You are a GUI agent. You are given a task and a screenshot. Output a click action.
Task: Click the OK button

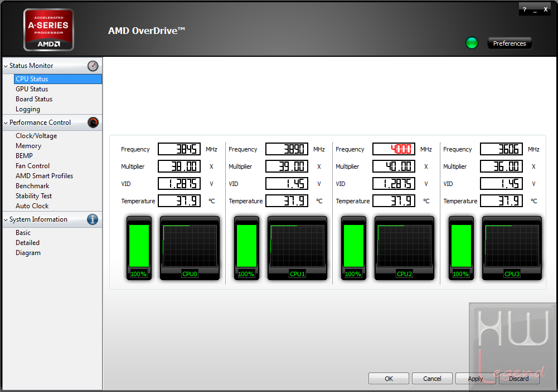(389, 379)
